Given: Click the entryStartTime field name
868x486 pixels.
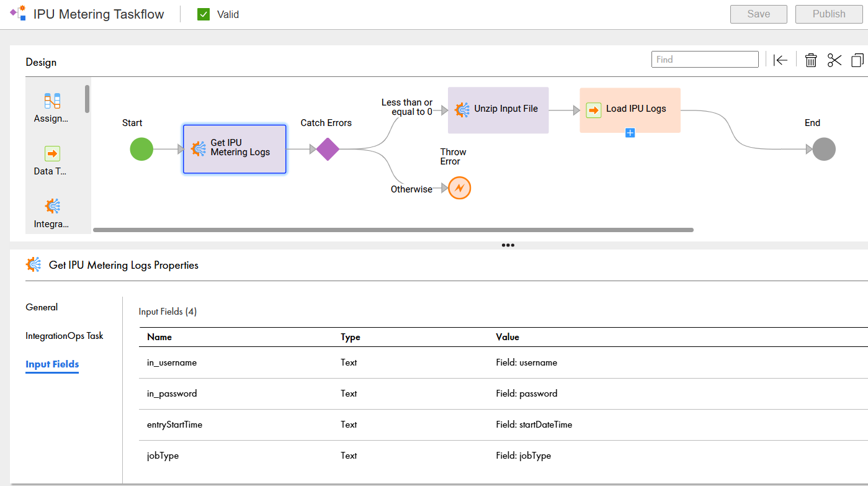Looking at the screenshot, I should coord(174,425).
